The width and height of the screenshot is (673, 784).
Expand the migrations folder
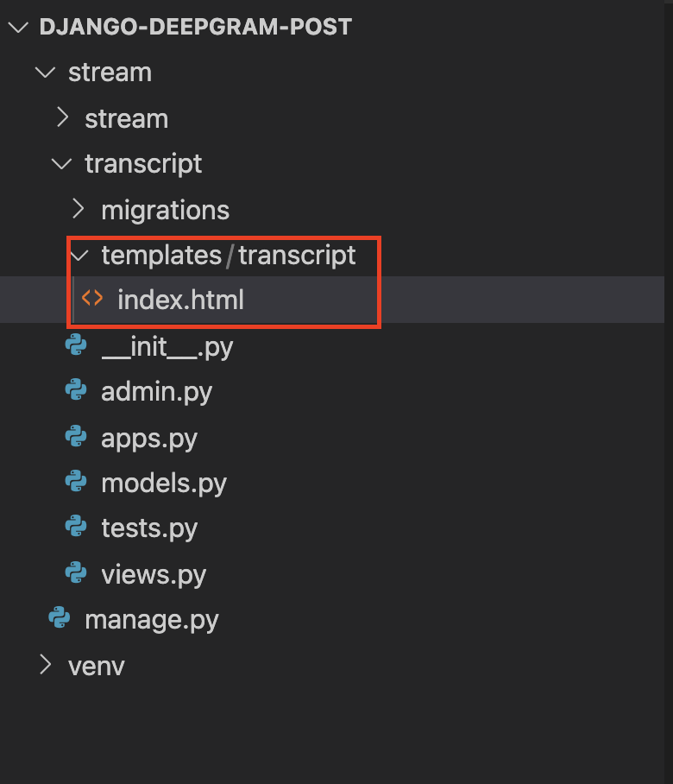point(79,208)
